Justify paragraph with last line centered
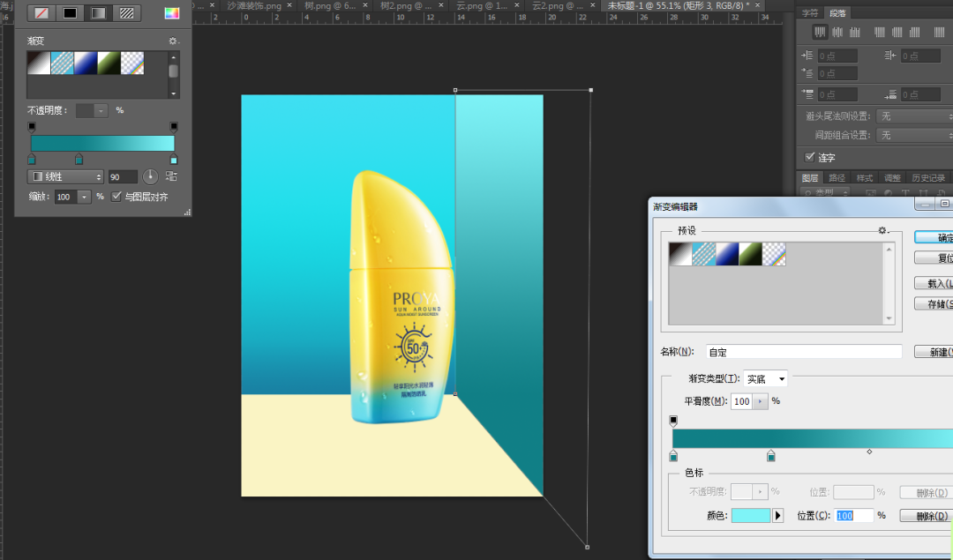 point(897,32)
